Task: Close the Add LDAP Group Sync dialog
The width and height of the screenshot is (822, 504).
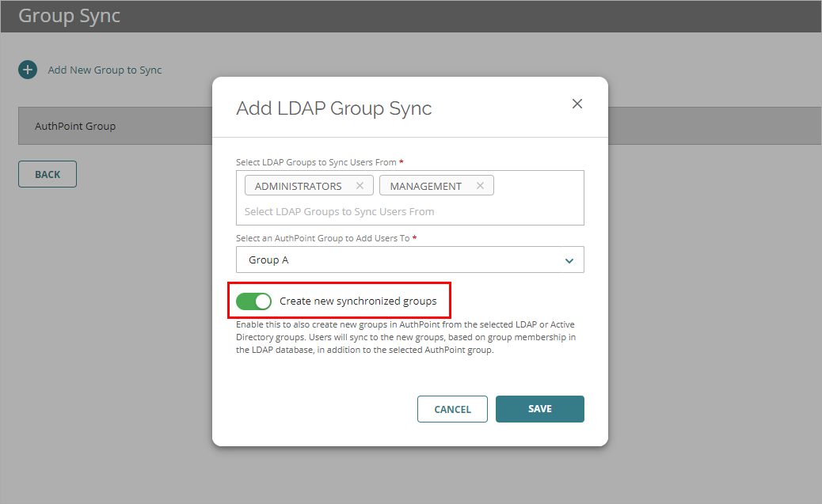Action: tap(577, 104)
